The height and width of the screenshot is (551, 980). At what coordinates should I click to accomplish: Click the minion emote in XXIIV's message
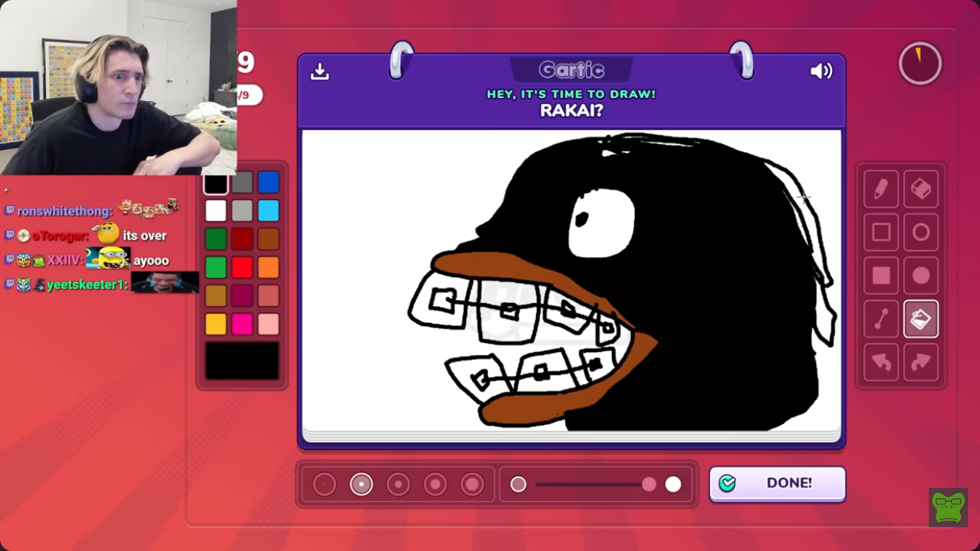(x=108, y=258)
